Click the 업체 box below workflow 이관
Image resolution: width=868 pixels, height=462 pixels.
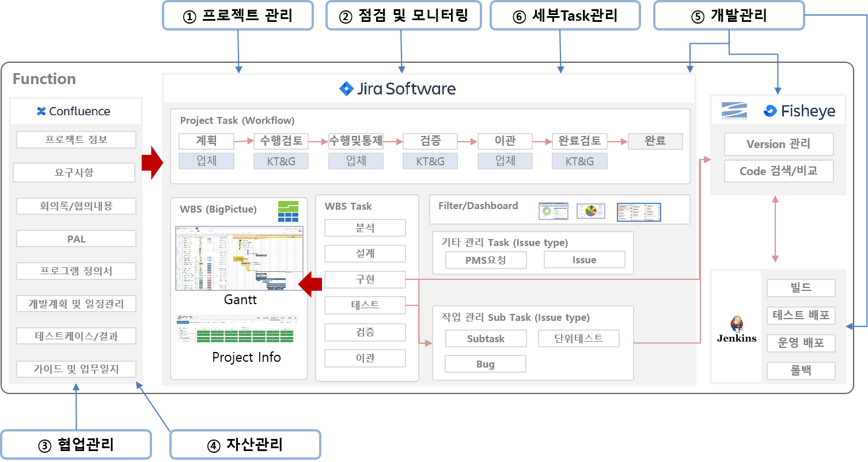505,161
